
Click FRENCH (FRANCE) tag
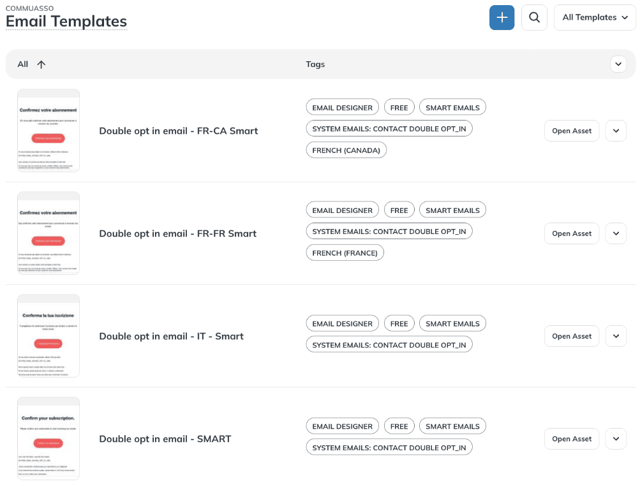pyautogui.click(x=345, y=253)
